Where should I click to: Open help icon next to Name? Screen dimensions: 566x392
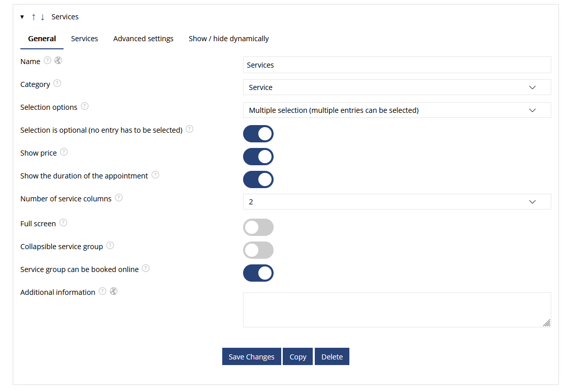coord(48,61)
